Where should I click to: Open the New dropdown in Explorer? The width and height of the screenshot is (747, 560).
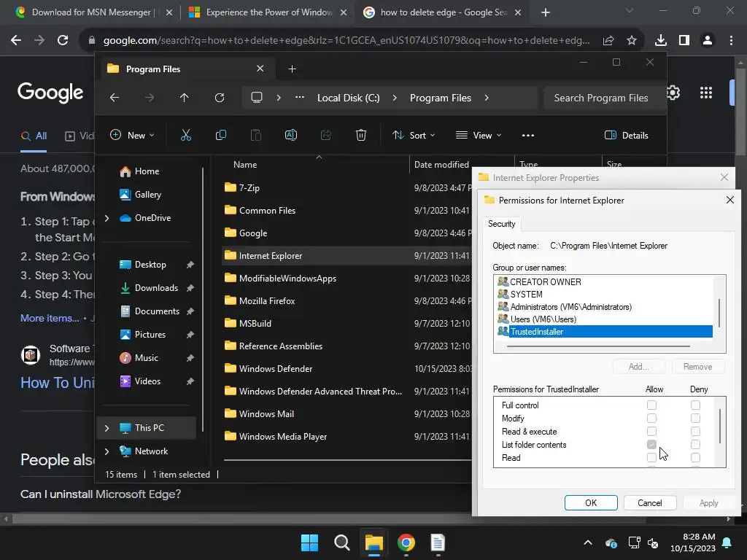pyautogui.click(x=133, y=135)
